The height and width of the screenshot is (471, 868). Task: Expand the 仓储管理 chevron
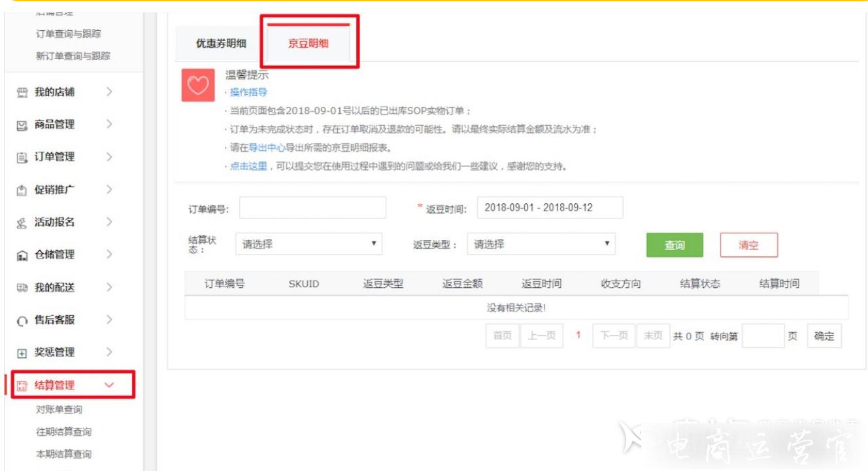click(x=109, y=254)
